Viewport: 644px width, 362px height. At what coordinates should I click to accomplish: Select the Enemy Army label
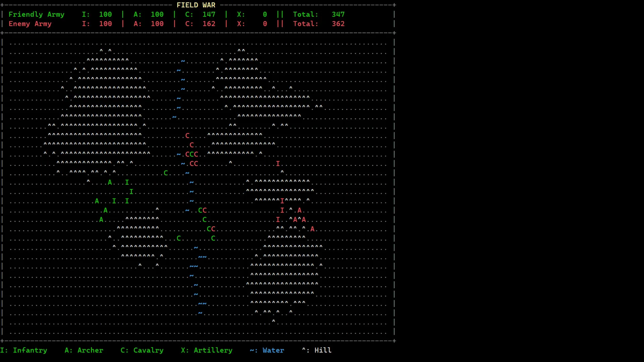point(30,24)
